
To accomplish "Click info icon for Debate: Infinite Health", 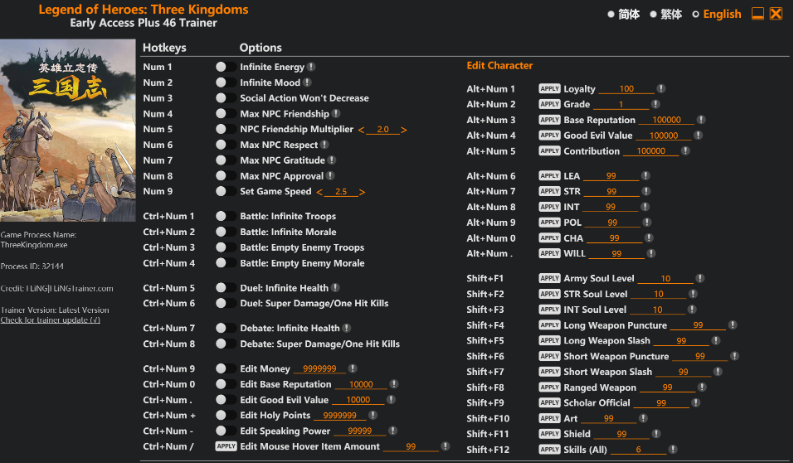I will (x=346, y=328).
